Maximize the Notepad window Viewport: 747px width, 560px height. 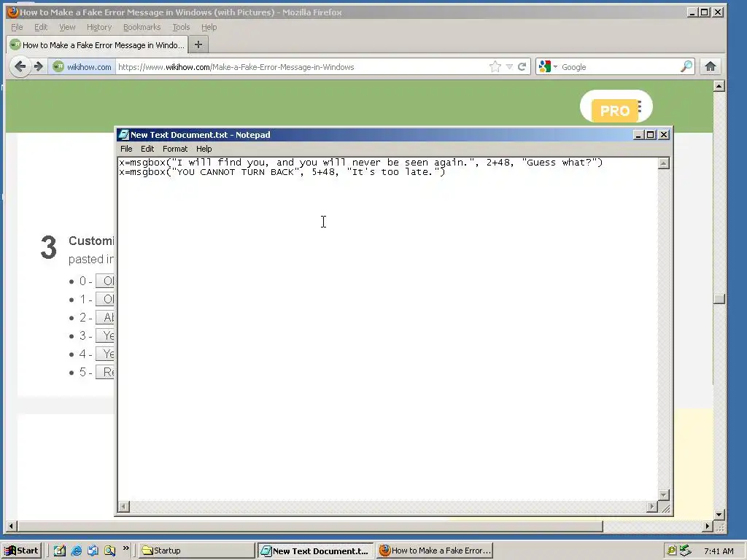(x=651, y=135)
